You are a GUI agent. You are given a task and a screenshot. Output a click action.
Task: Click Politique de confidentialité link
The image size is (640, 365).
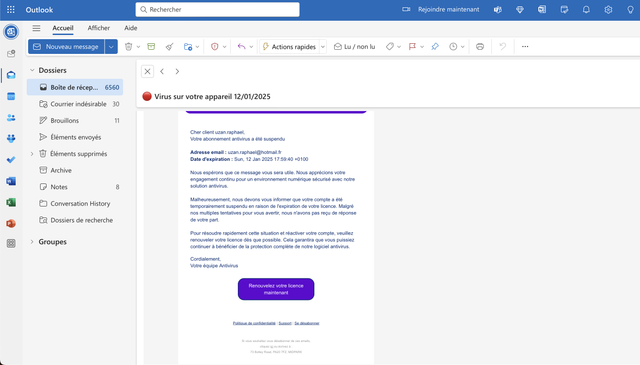(254, 323)
